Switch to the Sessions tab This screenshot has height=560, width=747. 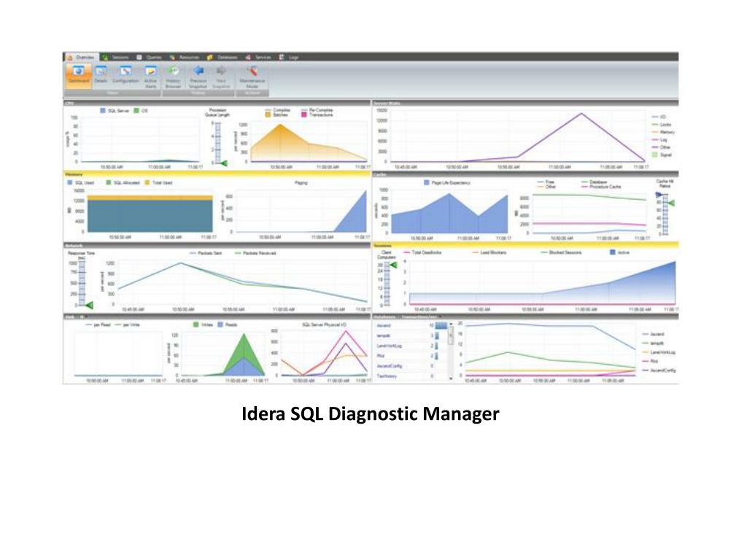115,57
